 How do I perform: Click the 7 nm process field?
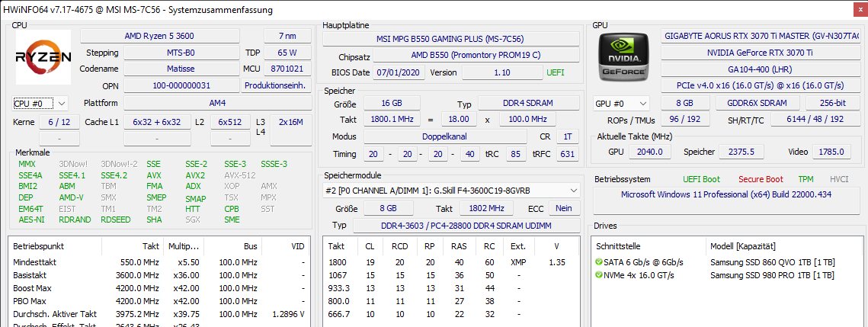[x=287, y=36]
